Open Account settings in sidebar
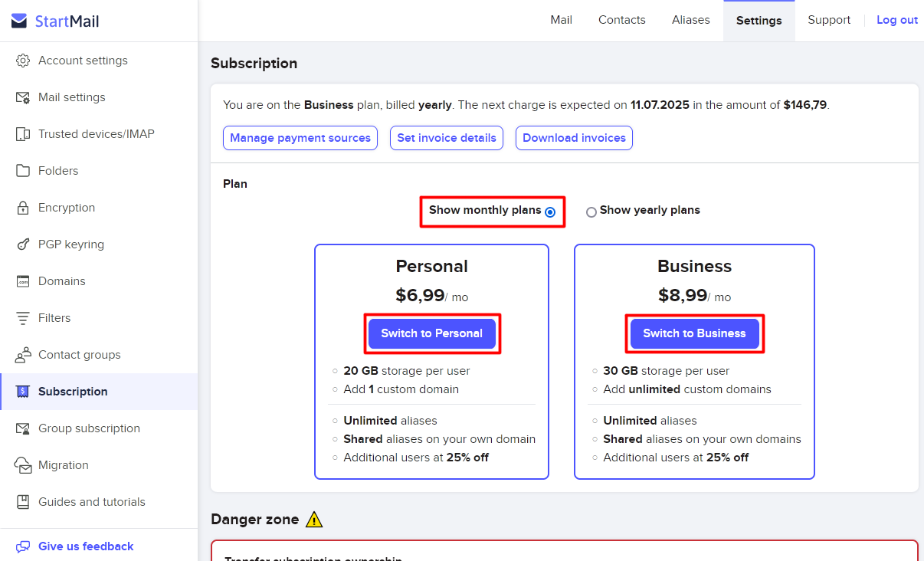Screen dimensions: 924x561 click(x=99, y=61)
